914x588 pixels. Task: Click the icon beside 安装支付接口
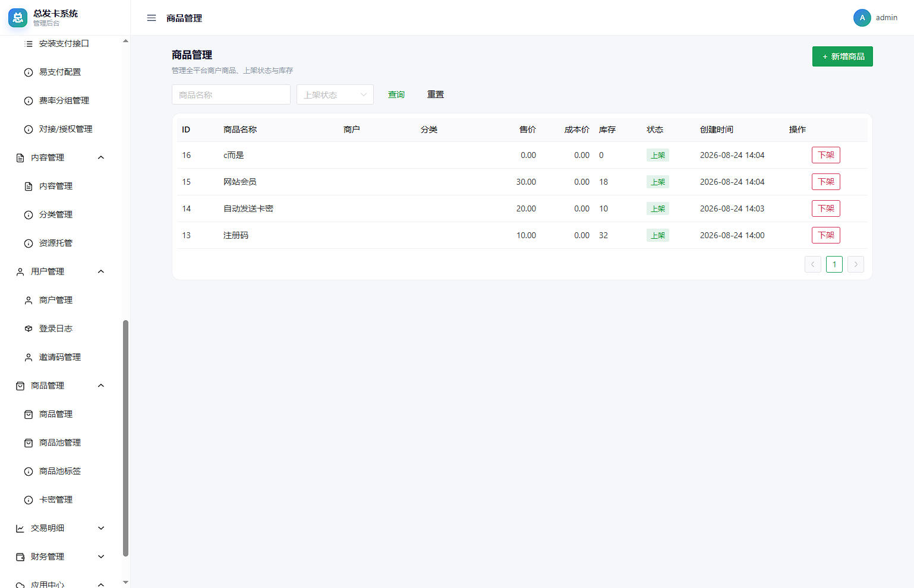pyautogui.click(x=29, y=43)
